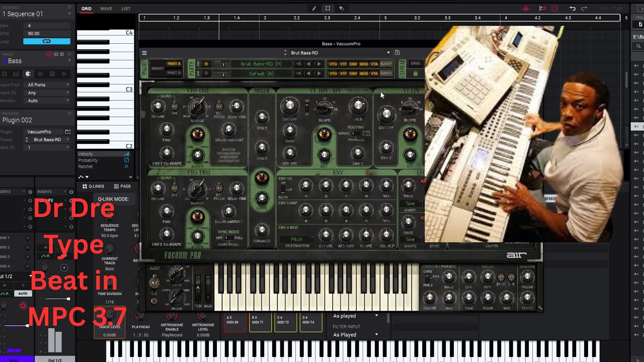Click the undo arrow icon

point(573,8)
